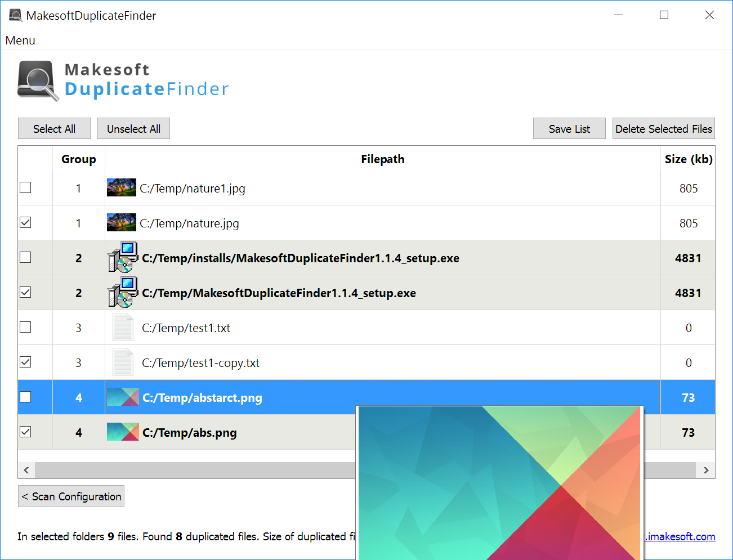Check the box for abstarct.png

click(x=25, y=397)
